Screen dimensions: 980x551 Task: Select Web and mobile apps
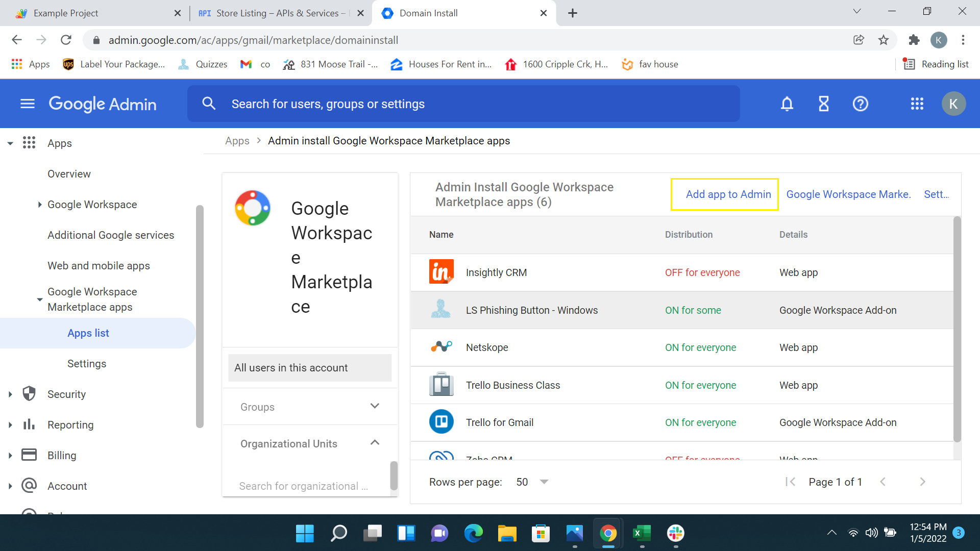99,266
